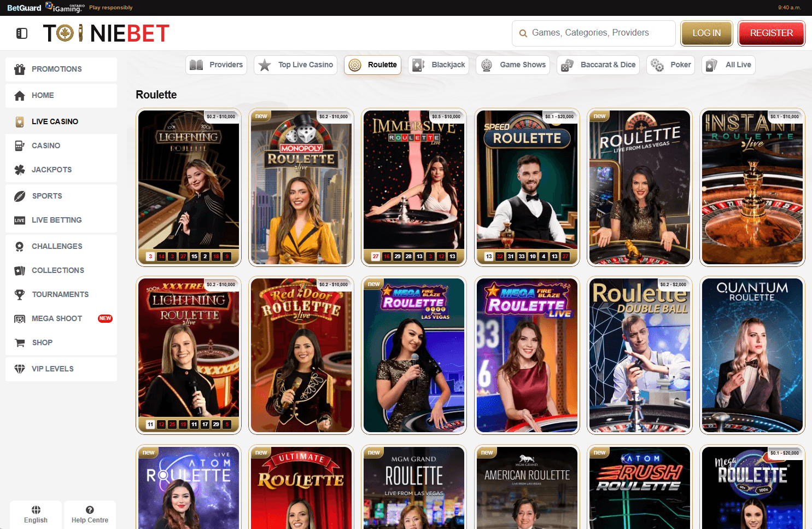Select the Roulette category tab
The height and width of the screenshot is (529, 812).
372,65
